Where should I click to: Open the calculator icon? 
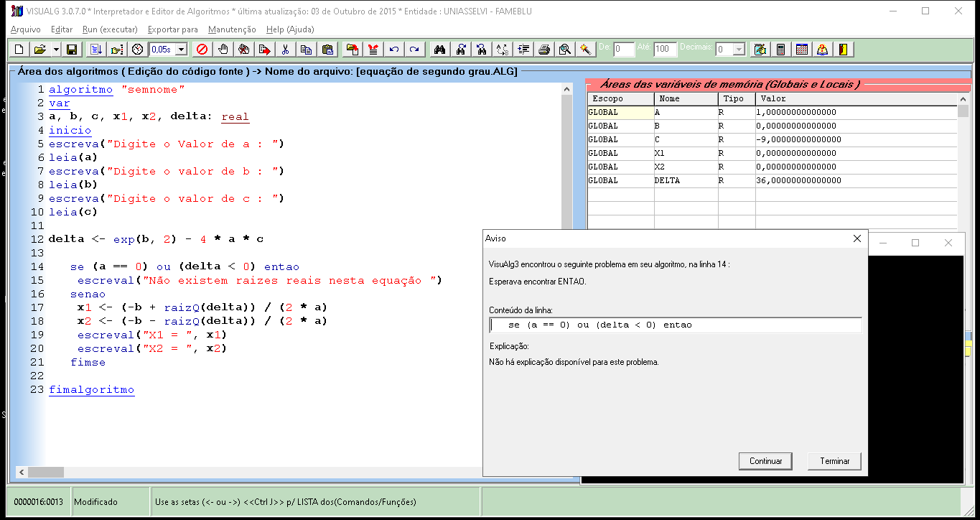pos(780,50)
